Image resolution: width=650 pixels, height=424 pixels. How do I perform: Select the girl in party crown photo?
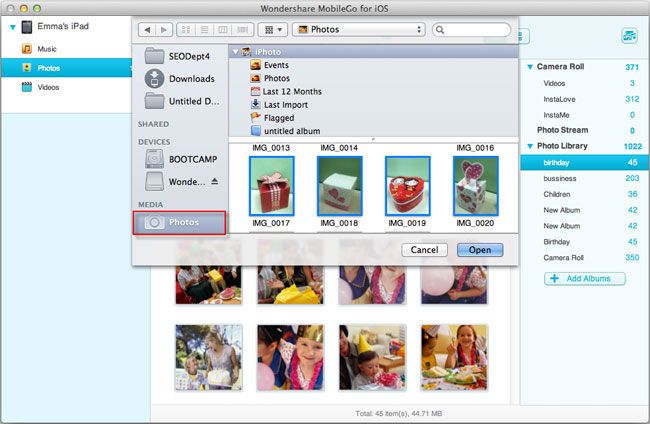(290, 357)
